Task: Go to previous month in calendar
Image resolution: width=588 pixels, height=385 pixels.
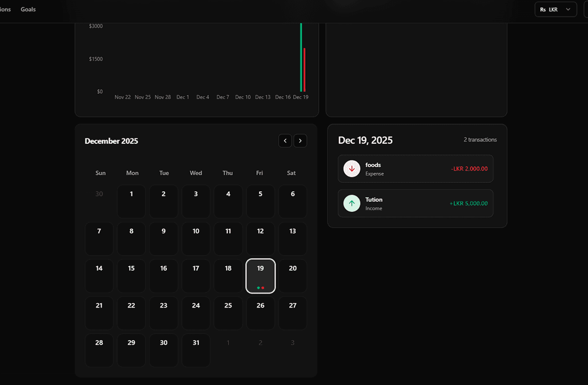Action: (x=285, y=141)
